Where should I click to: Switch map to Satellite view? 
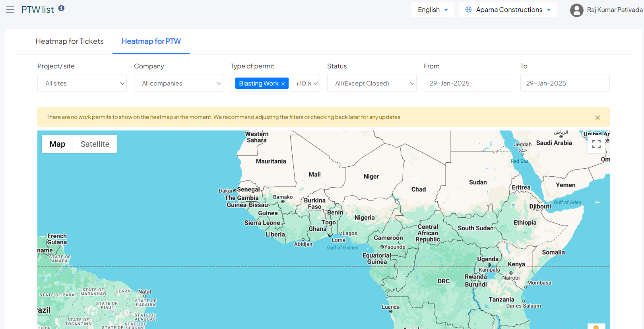tap(95, 144)
